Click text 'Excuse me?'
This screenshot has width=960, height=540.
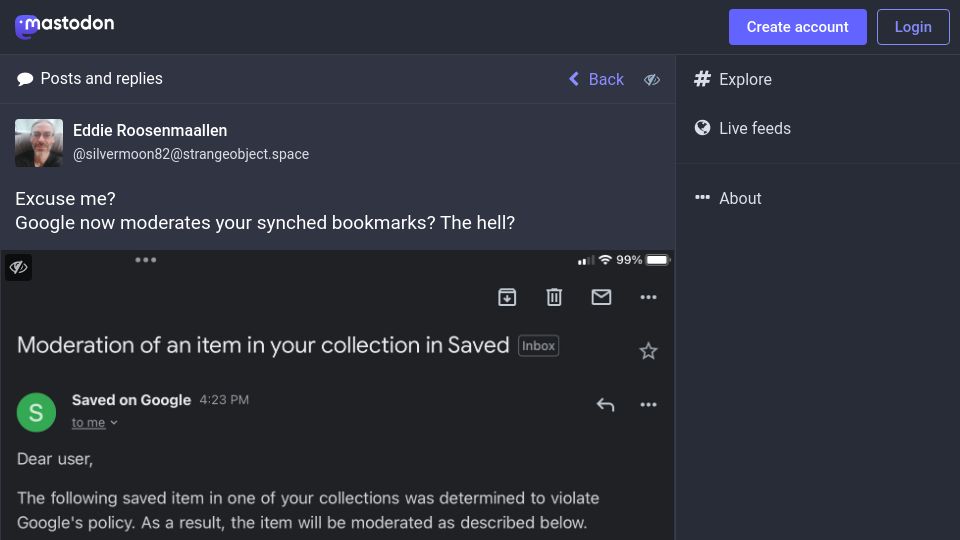[66, 198]
